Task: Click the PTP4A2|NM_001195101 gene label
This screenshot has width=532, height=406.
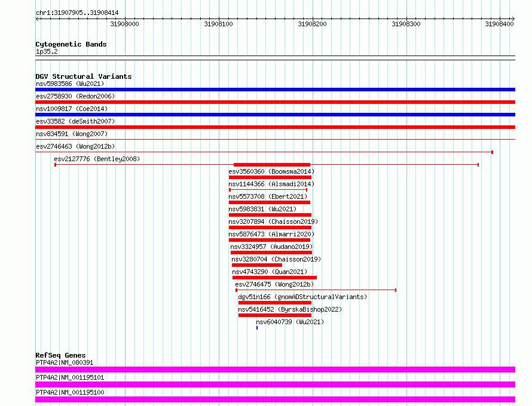Action: coord(70,377)
